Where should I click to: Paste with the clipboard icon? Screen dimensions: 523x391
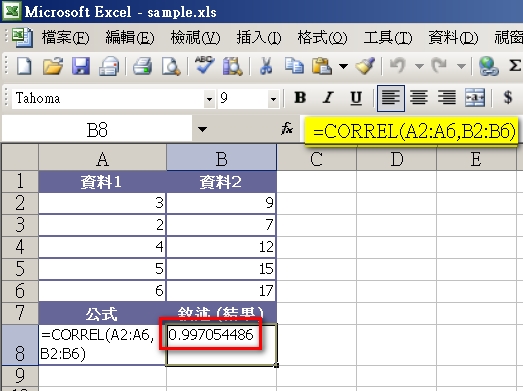click(322, 66)
